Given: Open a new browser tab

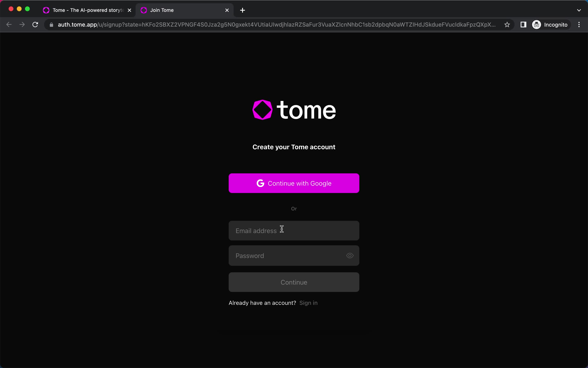Looking at the screenshot, I should [243, 10].
